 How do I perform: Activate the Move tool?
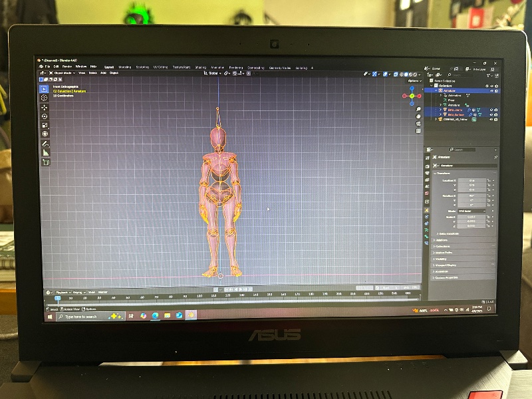pos(45,107)
